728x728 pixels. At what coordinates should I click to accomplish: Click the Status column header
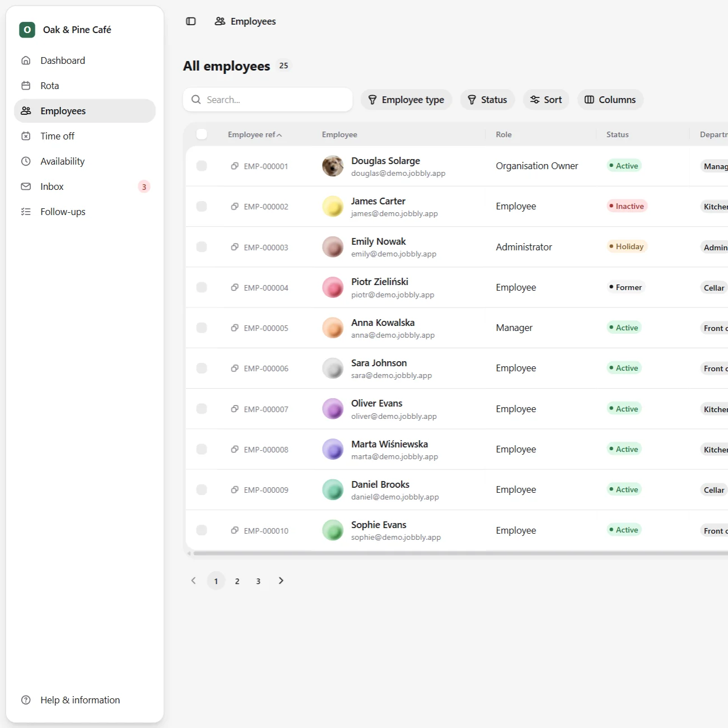pyautogui.click(x=617, y=134)
